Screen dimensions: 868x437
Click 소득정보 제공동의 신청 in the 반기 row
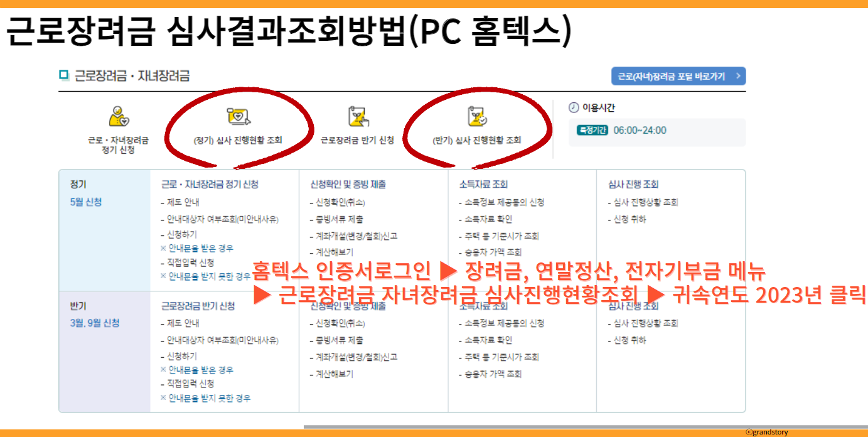tap(501, 323)
